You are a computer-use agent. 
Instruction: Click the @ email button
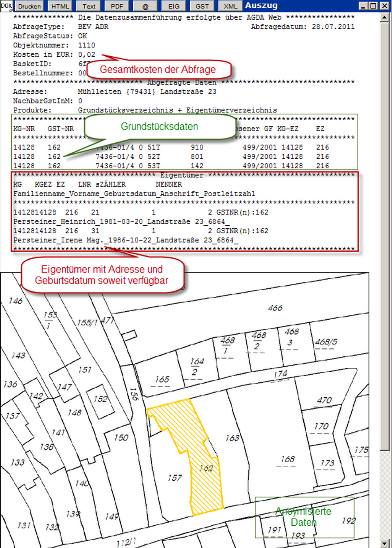(145, 6)
